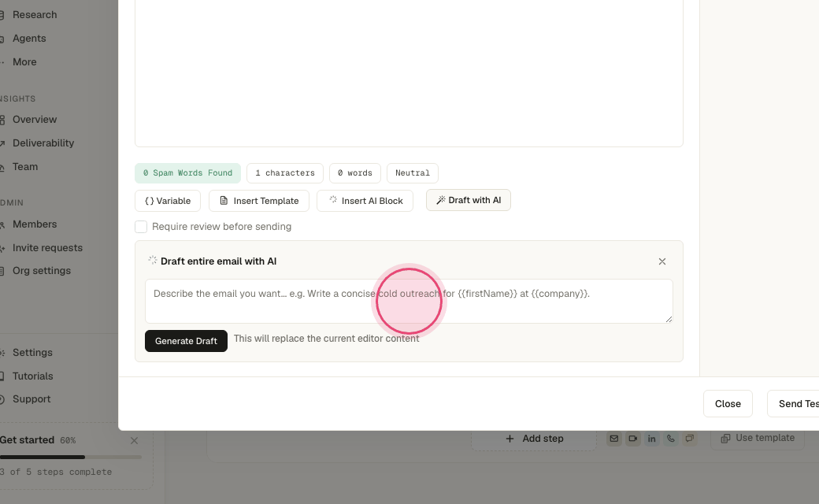Click the 0 Spam Words Found badge
Screen dimensions: 819x504
[187, 173]
